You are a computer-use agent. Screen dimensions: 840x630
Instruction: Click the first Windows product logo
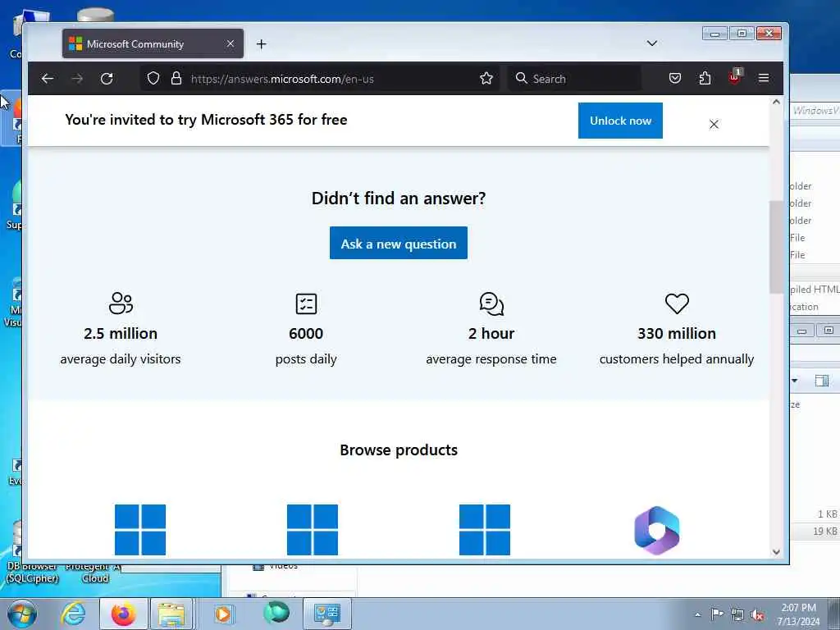point(140,530)
